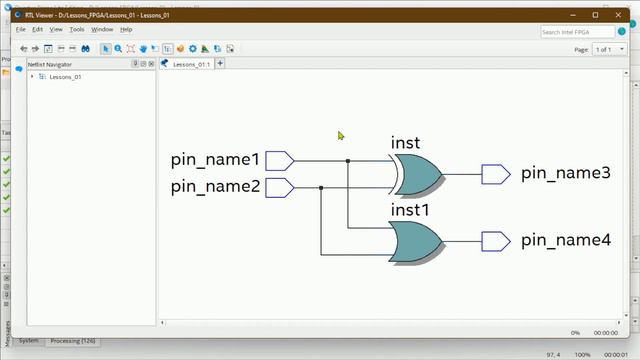Screen dimensions: 640x360
Task: Click the horizontal scrollbar left arrow
Action: [162, 322]
